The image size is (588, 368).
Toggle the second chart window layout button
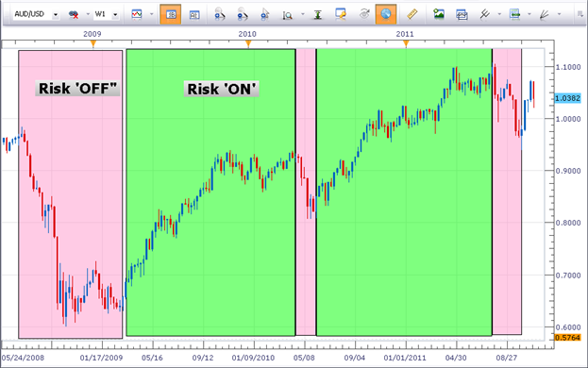194,14
